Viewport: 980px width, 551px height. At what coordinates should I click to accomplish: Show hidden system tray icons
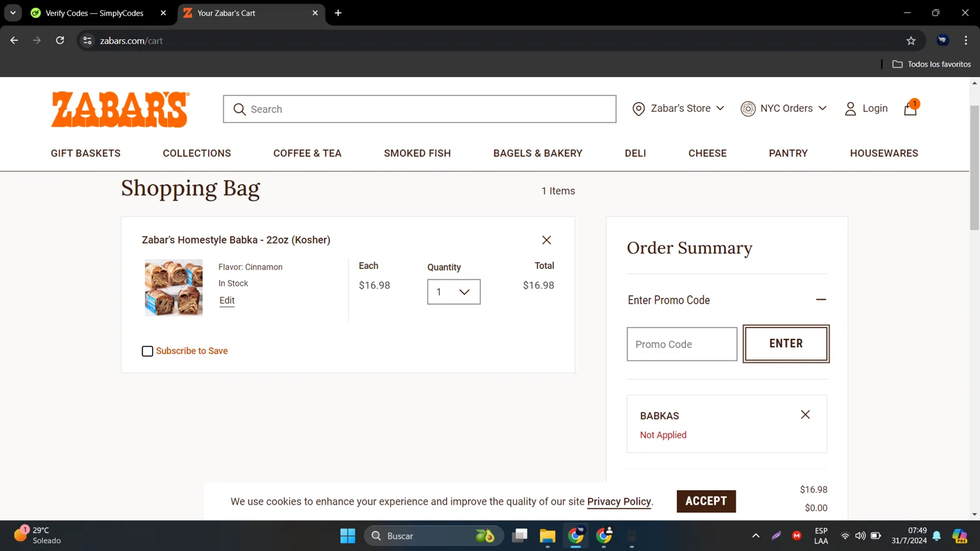(756, 536)
